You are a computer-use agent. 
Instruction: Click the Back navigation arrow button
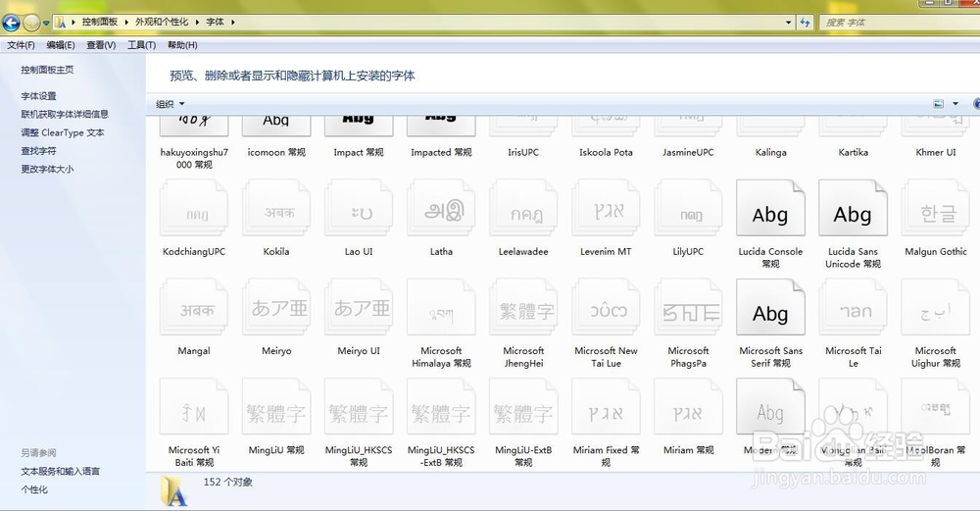[11, 23]
